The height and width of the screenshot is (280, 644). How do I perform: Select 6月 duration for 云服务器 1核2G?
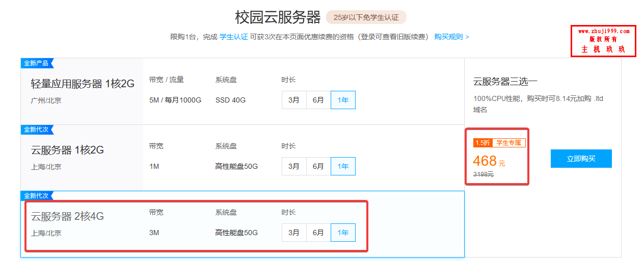318,166
